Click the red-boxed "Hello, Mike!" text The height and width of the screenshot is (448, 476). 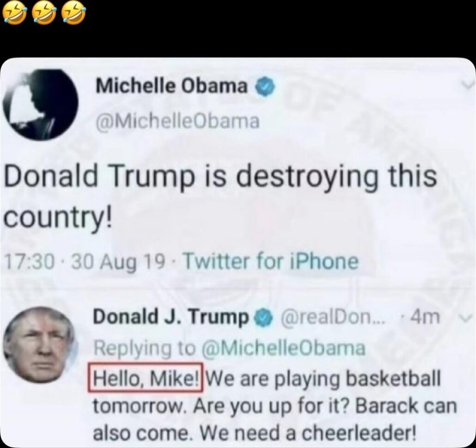(146, 378)
